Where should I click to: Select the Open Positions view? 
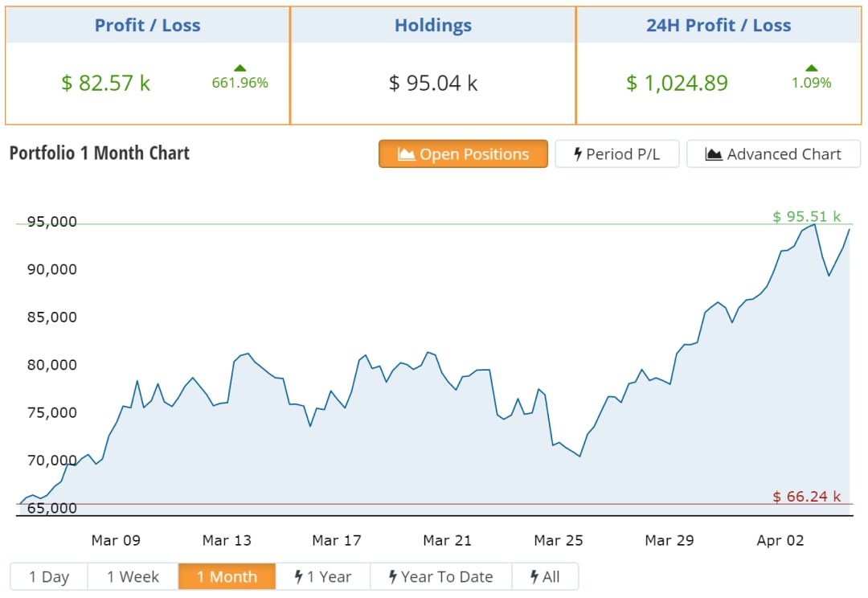pyautogui.click(x=464, y=154)
